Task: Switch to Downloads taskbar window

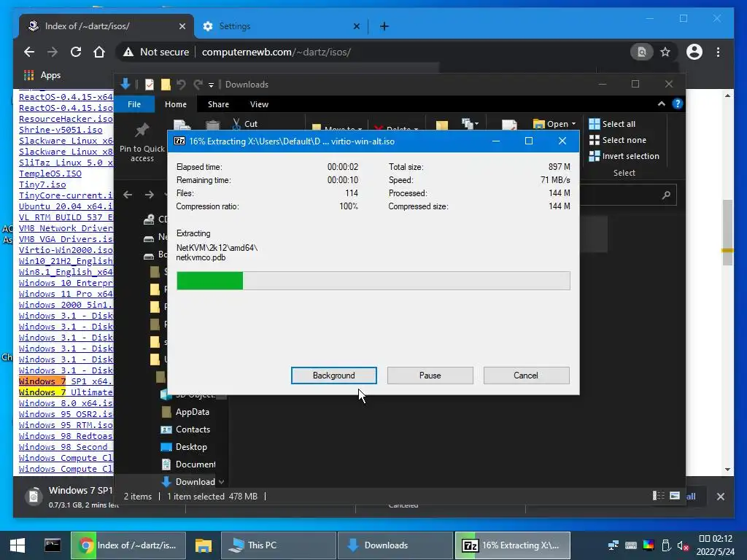Action: pyautogui.click(x=395, y=545)
